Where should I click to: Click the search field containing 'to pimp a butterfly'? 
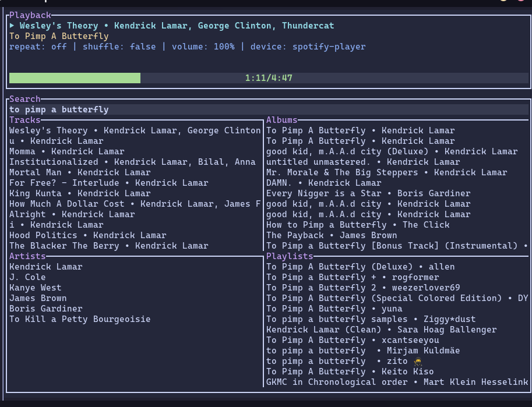point(269,109)
